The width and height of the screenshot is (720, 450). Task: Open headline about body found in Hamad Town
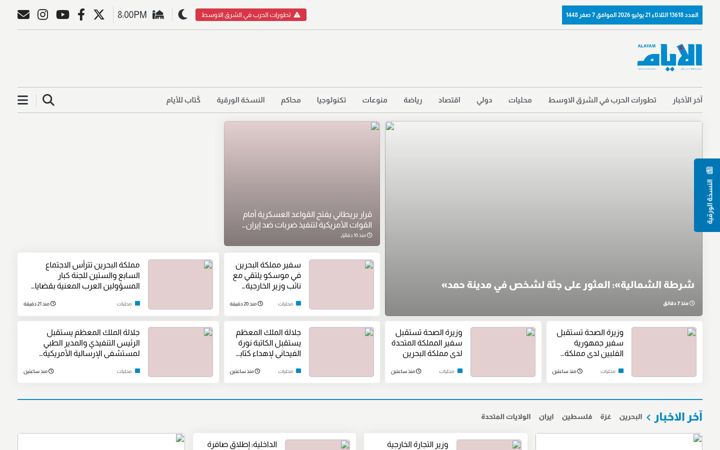point(568,285)
